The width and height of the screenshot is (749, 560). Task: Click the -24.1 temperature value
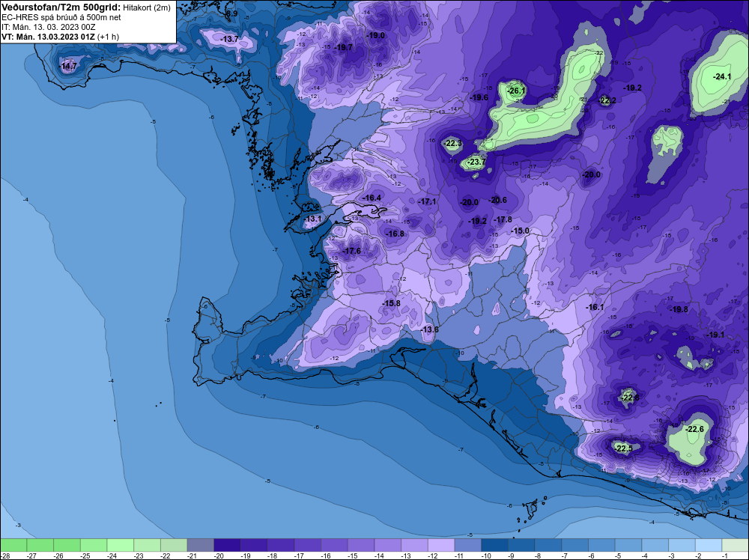click(722, 76)
